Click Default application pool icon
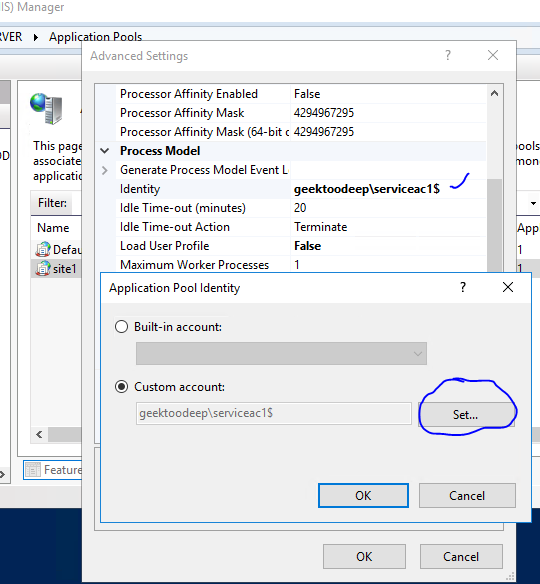Screen dimensions: 540x584 tap(43, 249)
